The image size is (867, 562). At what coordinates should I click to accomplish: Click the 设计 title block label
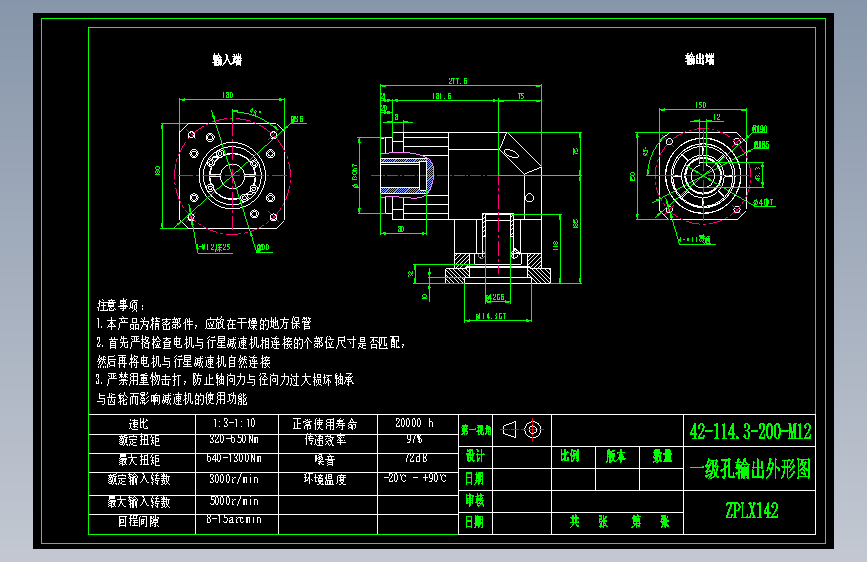(x=475, y=456)
